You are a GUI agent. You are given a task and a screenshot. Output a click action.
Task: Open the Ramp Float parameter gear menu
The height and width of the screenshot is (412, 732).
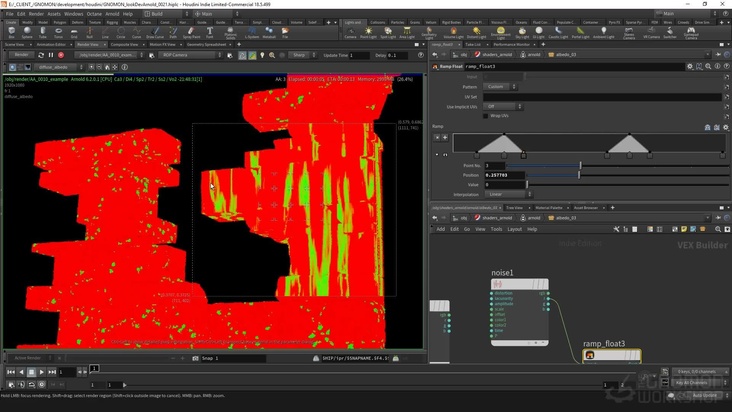click(690, 66)
